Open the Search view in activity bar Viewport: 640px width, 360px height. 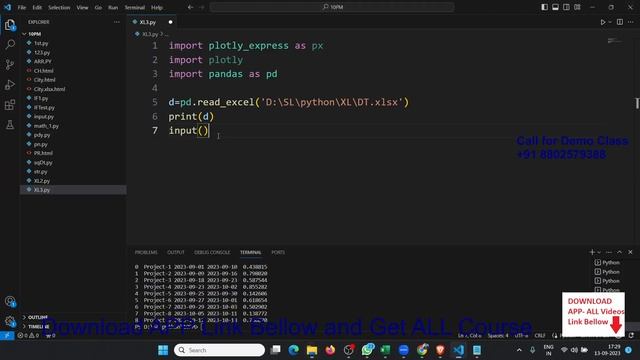10,44
